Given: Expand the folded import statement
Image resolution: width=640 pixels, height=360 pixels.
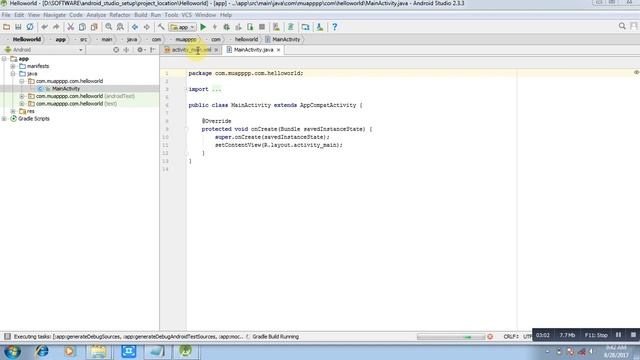Looking at the screenshot, I should (216, 89).
